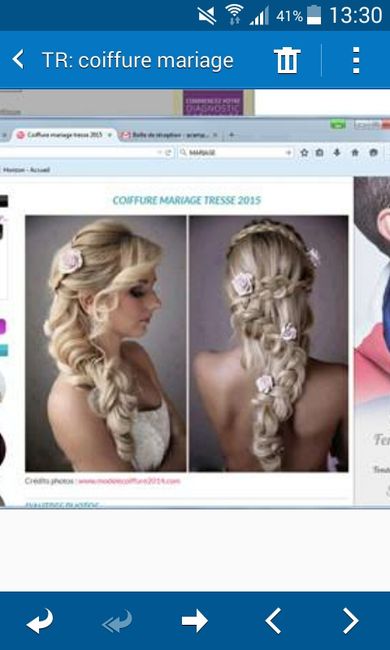Tap the side-view braided hairstyle photo
Image resolution: width=390 pixels, height=650 pixels.
(x=106, y=343)
